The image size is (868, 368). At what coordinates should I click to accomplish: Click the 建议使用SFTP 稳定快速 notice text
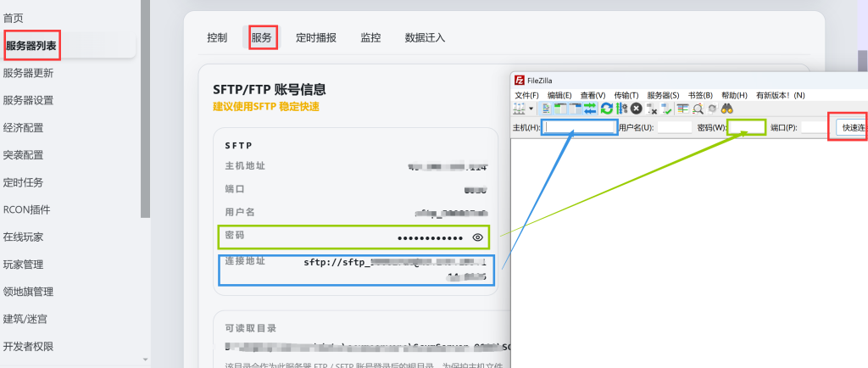coord(266,107)
